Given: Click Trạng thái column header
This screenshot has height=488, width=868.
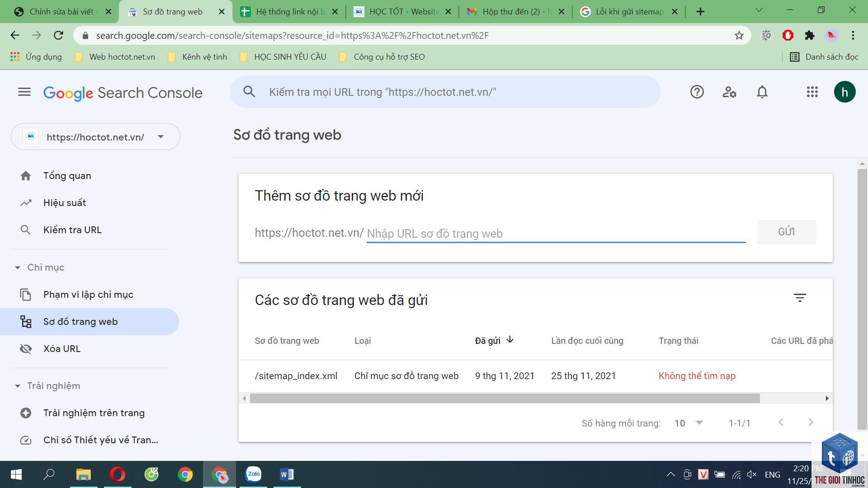Looking at the screenshot, I should point(678,341).
